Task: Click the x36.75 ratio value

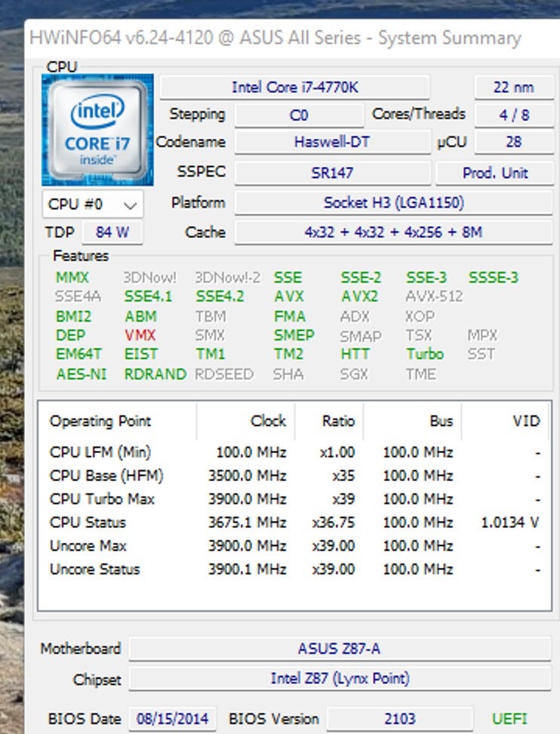Action: click(x=334, y=523)
